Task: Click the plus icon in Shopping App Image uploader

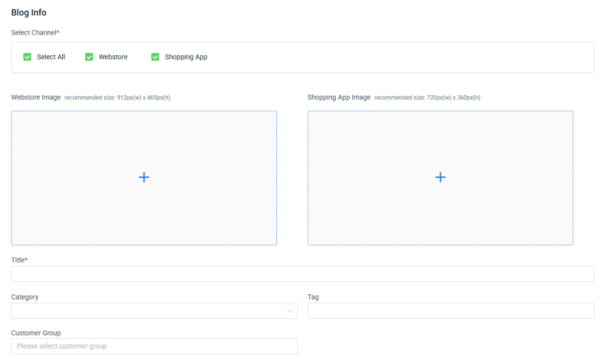Action: point(440,177)
